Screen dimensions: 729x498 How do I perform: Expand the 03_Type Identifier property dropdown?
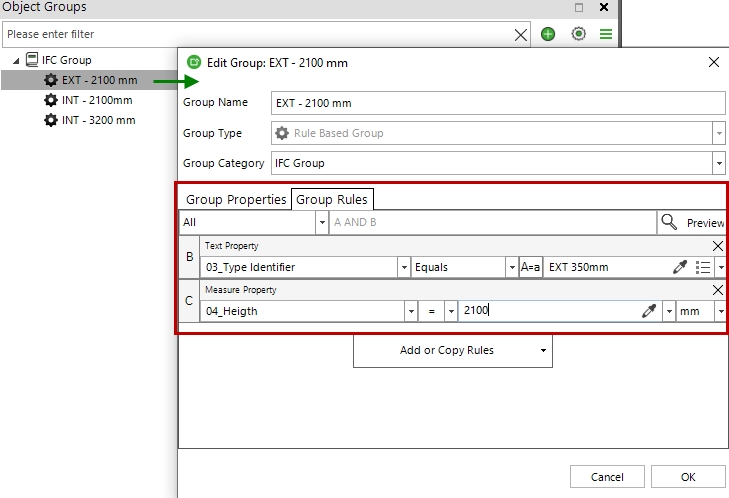404,267
